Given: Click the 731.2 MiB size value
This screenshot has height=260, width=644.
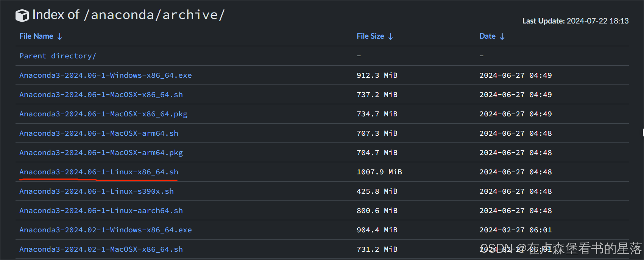Looking at the screenshot, I should point(377,249).
